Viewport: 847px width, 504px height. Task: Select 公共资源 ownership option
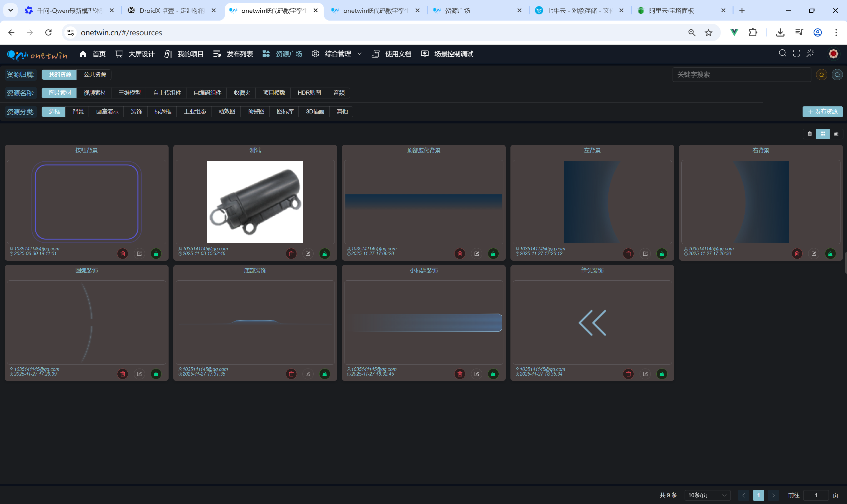pos(95,74)
